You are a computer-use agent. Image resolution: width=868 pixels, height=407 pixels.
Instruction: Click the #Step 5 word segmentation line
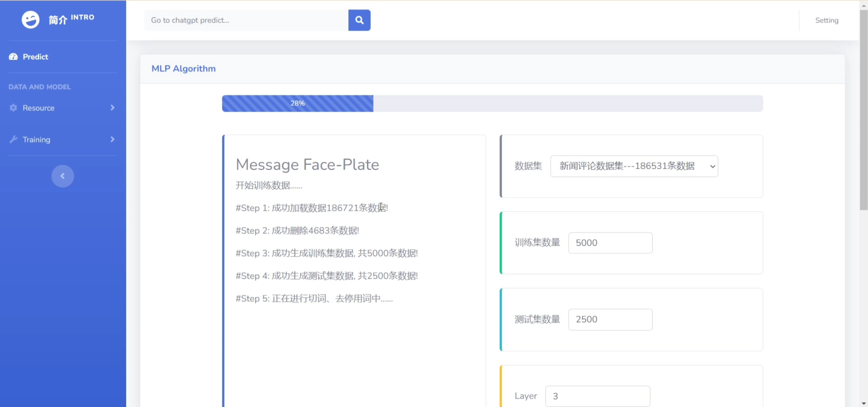[x=314, y=299]
